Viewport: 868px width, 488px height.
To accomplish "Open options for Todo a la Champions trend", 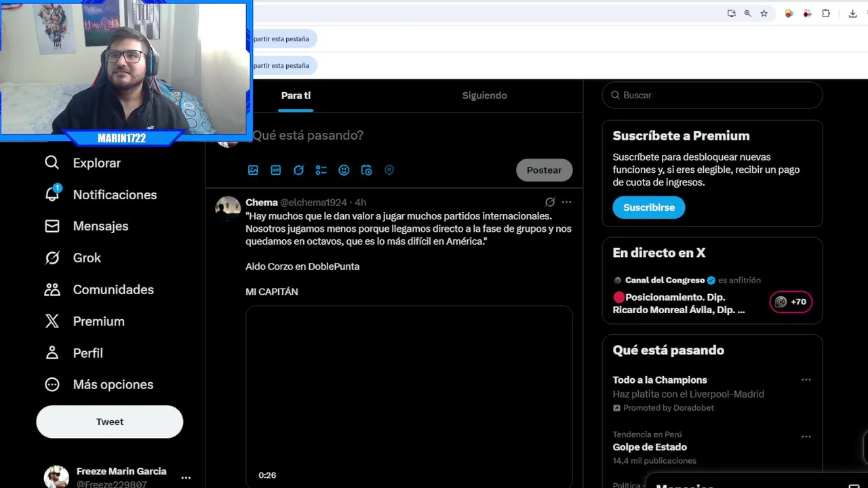I will (x=806, y=380).
